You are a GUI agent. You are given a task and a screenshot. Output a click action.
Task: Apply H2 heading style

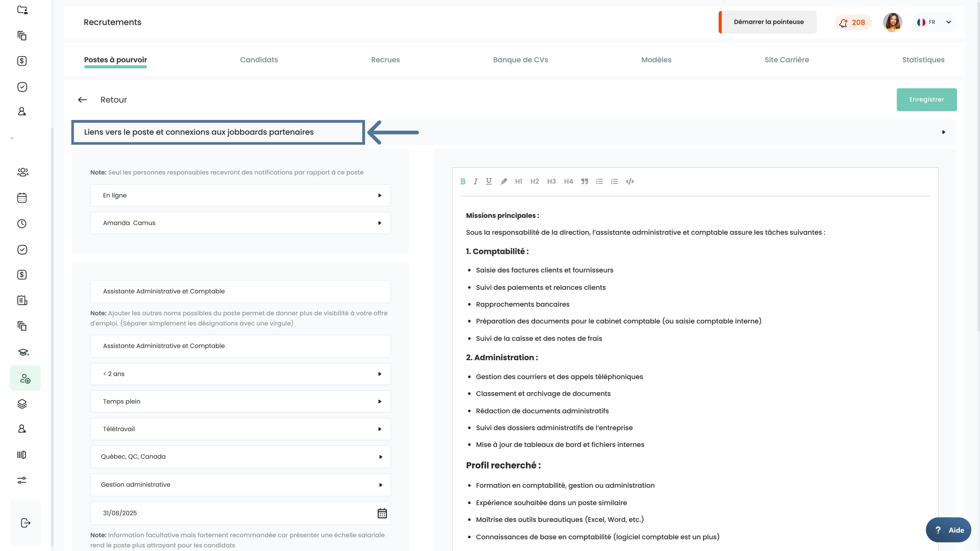[x=535, y=181]
